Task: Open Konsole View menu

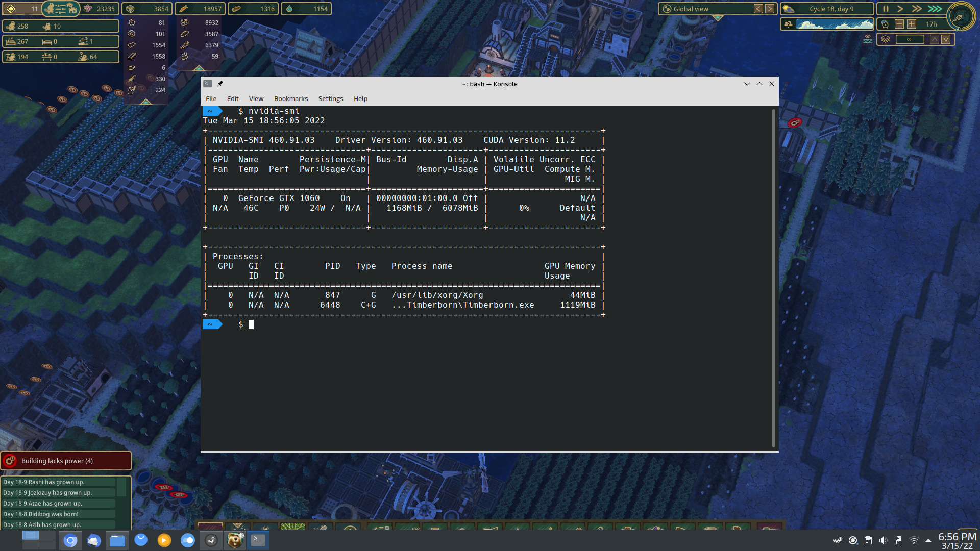Action: click(256, 98)
